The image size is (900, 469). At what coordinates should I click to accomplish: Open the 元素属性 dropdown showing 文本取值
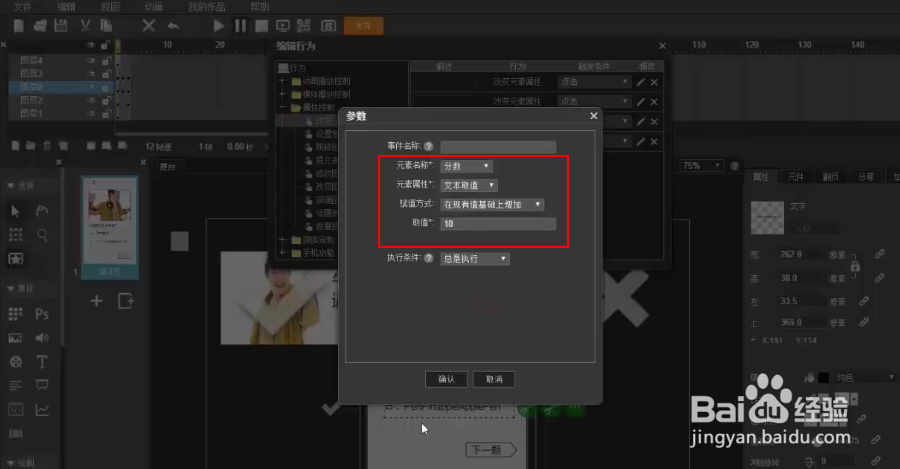click(469, 185)
